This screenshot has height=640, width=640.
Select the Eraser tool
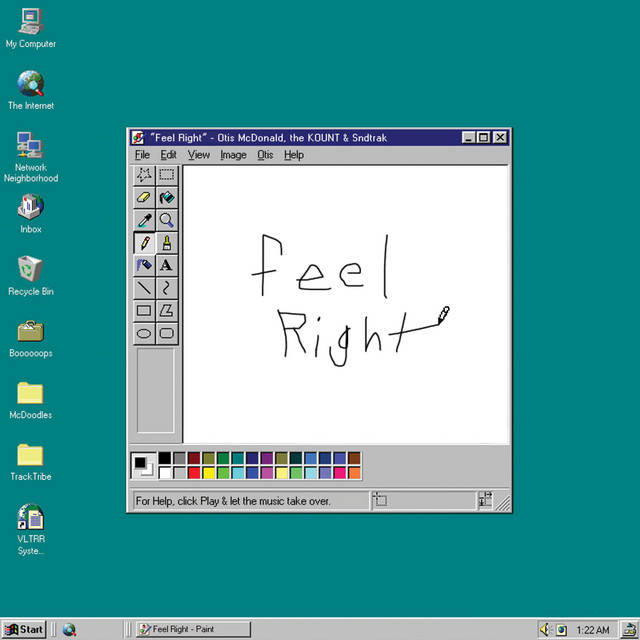(x=144, y=198)
